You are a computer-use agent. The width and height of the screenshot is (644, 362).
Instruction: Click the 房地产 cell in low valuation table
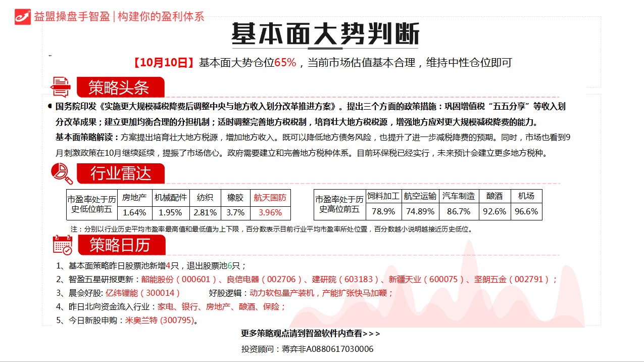[x=134, y=198]
